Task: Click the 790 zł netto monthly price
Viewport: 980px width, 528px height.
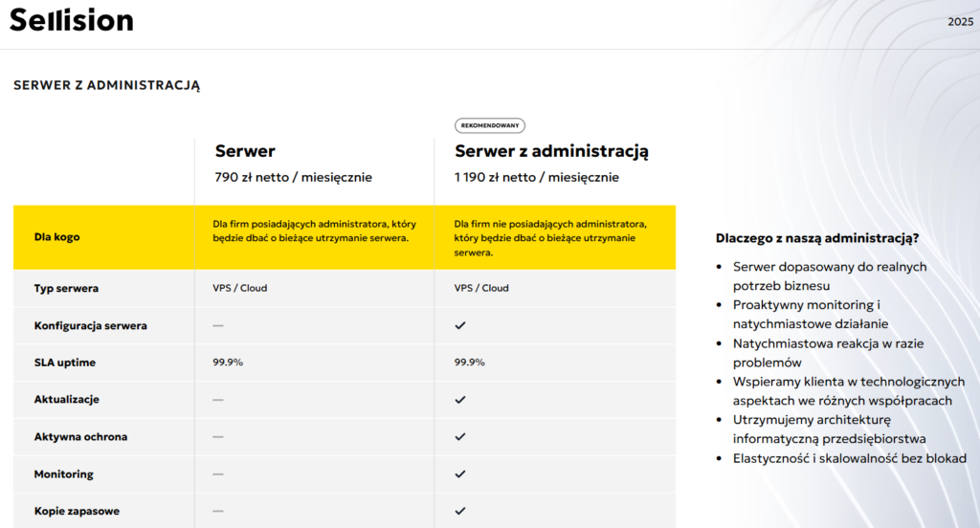Action: 293,177
